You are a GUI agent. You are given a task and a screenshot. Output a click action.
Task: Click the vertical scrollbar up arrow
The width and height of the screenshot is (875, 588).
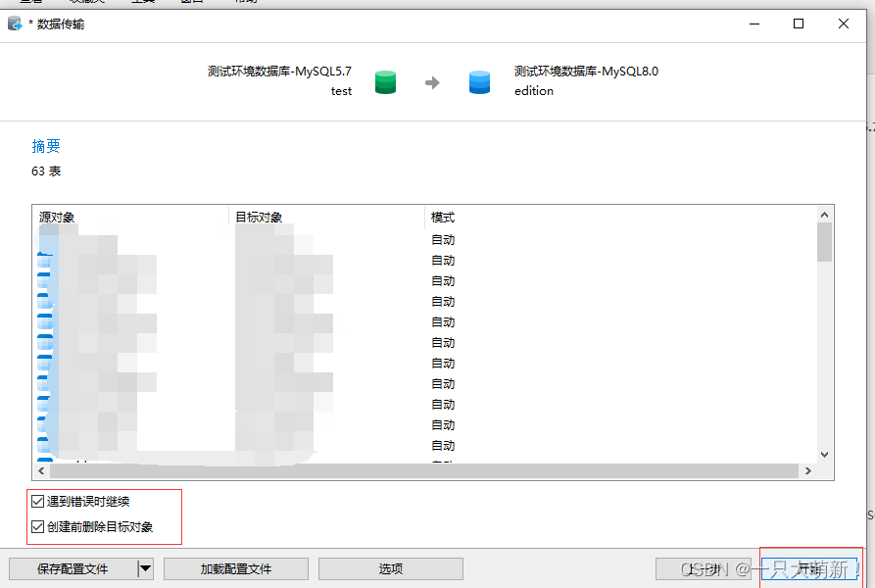pos(824,214)
